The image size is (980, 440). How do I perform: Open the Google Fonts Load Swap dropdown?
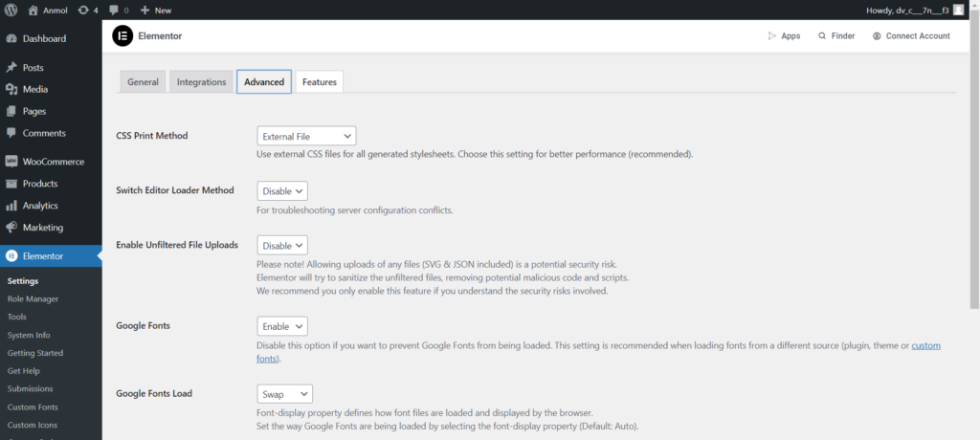(284, 394)
